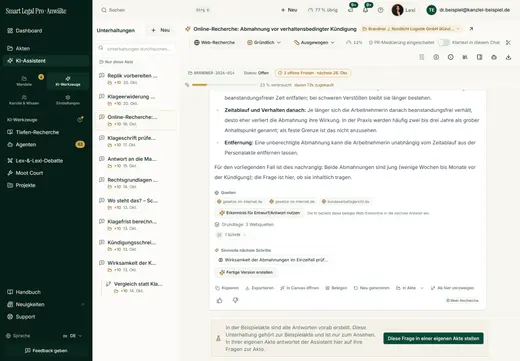Switch to the Kanzlei & Wissen tab
This screenshot has width=520, height=361.
click(24, 100)
